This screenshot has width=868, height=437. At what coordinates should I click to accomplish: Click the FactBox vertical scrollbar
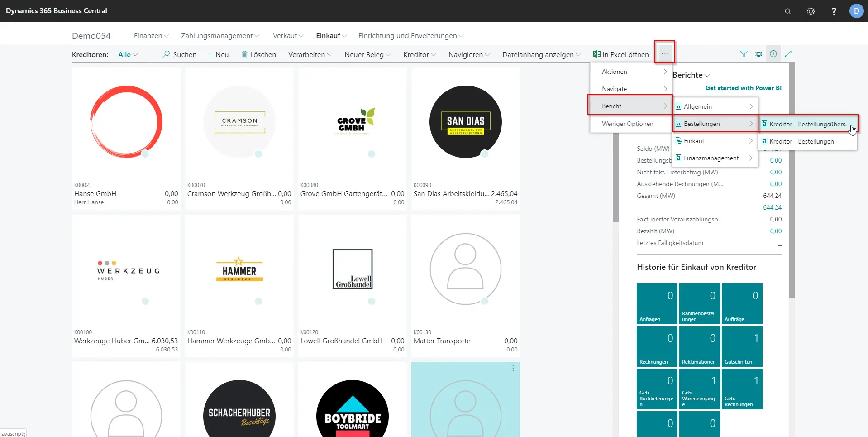(x=792, y=181)
